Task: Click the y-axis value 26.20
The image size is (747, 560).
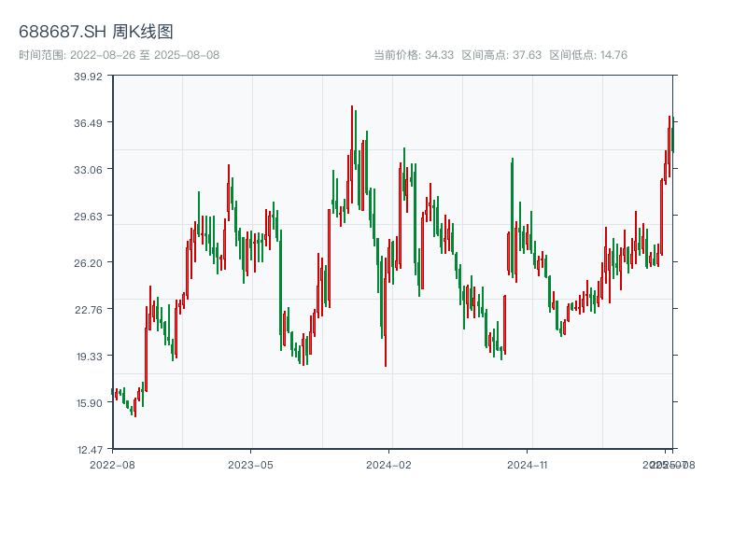Action: [88, 263]
